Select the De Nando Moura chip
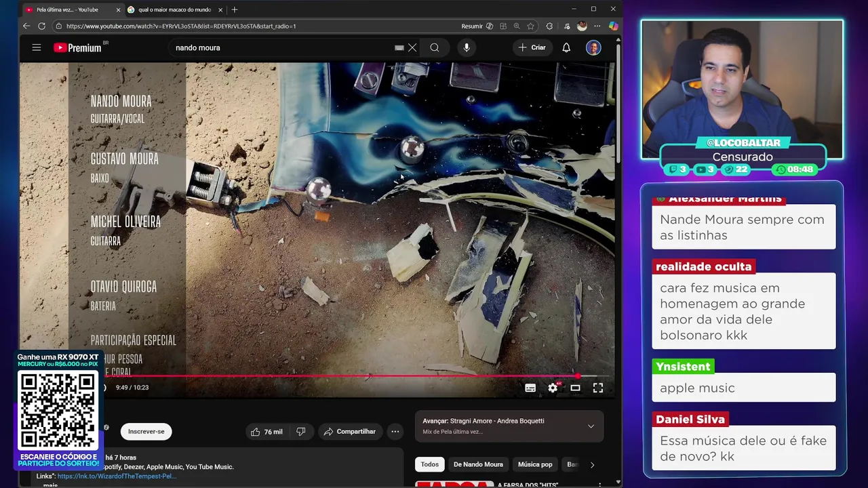Screen dimensions: 868x488 coord(478,464)
